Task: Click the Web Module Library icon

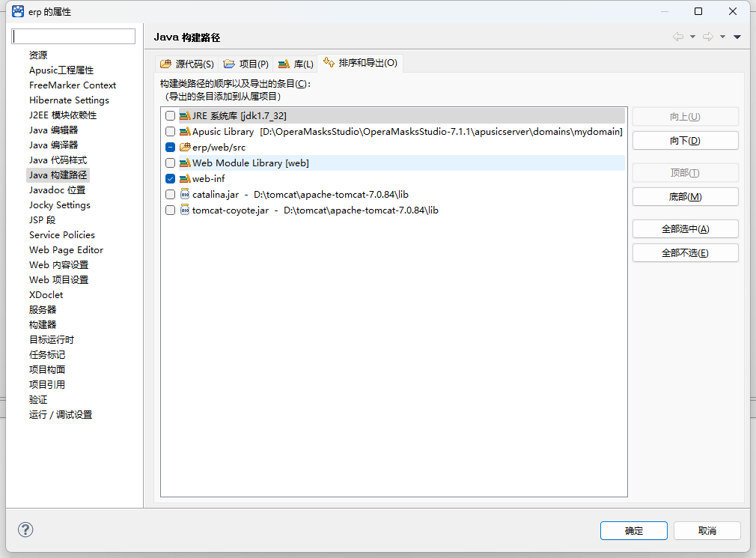Action: pos(185,163)
